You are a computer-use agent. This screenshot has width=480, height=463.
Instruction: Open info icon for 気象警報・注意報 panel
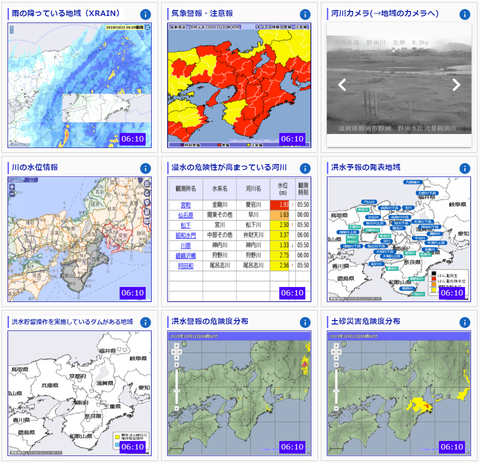[305, 14]
